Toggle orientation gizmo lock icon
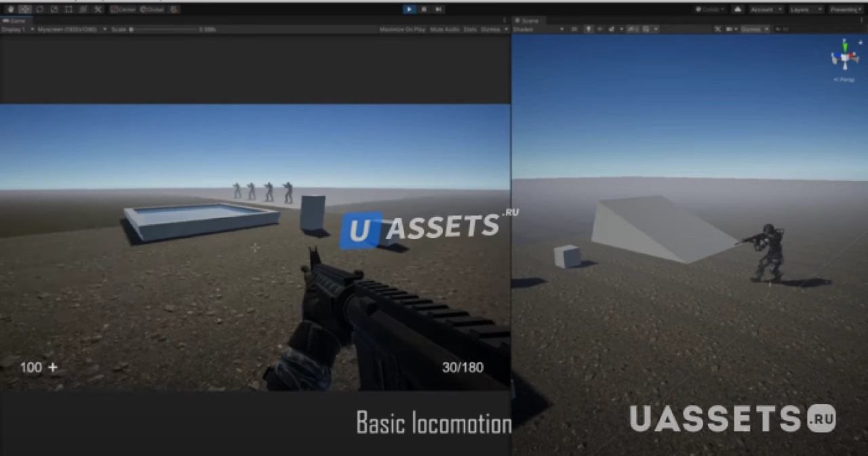868x456 pixels. tap(861, 42)
